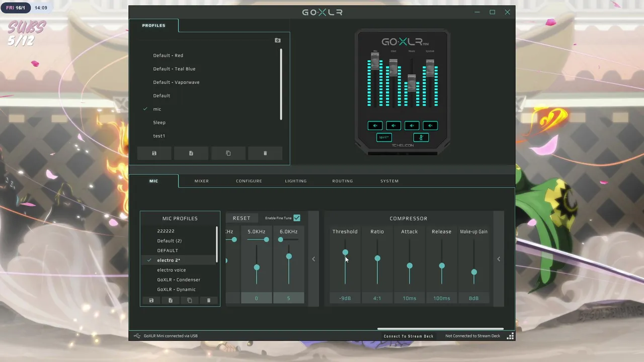Screen dimensions: 644x362
Task: Select the 'Default - Vaporwave' profile
Action: point(176,82)
